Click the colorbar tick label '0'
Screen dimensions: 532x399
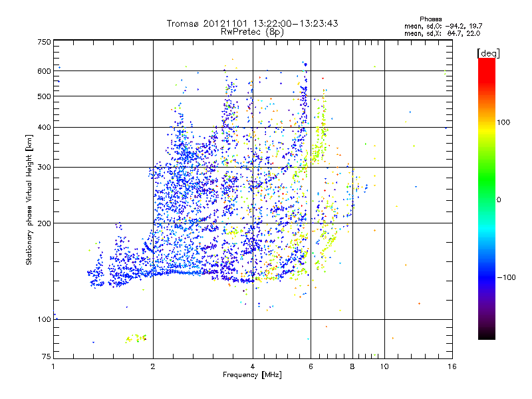point(499,200)
